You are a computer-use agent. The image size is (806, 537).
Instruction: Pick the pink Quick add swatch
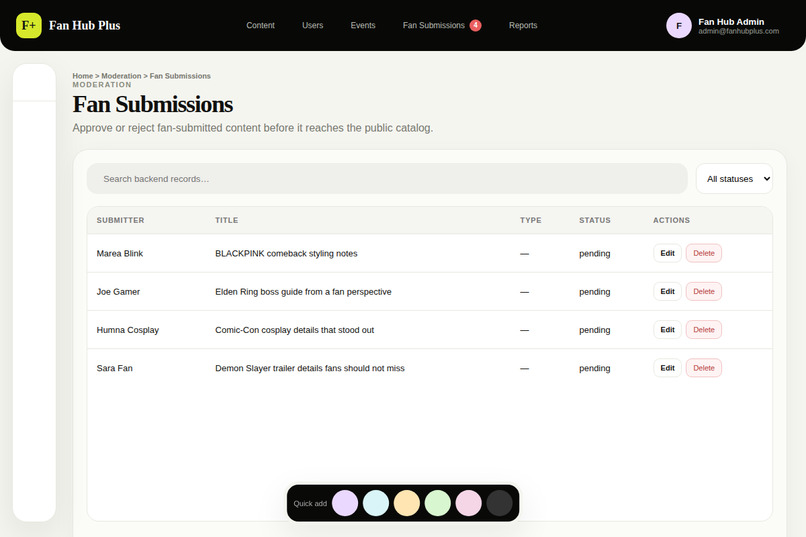[468, 503]
